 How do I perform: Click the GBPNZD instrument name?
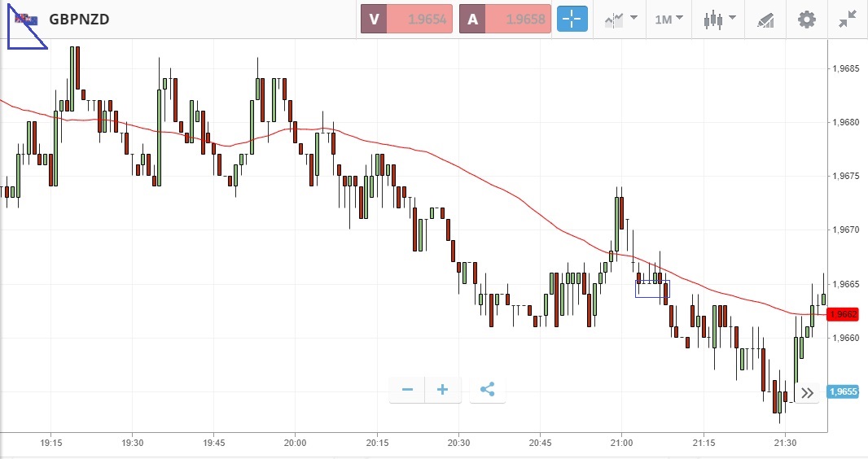79,20
